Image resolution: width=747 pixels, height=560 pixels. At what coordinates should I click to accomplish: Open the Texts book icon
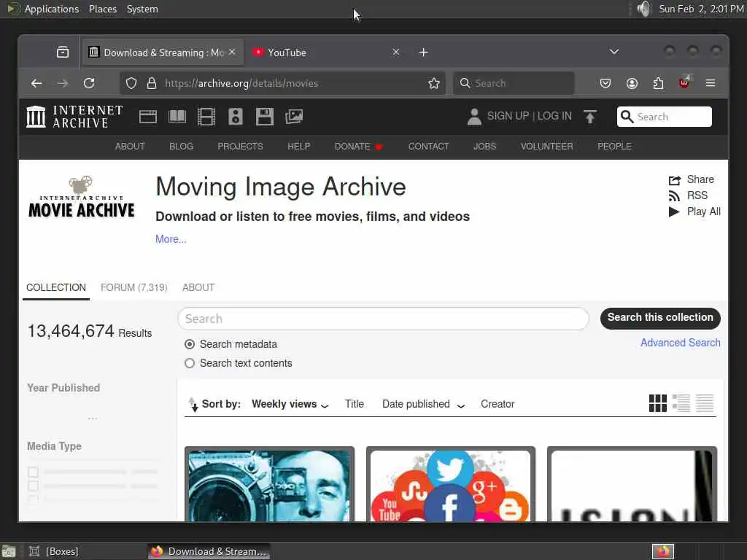[177, 117]
